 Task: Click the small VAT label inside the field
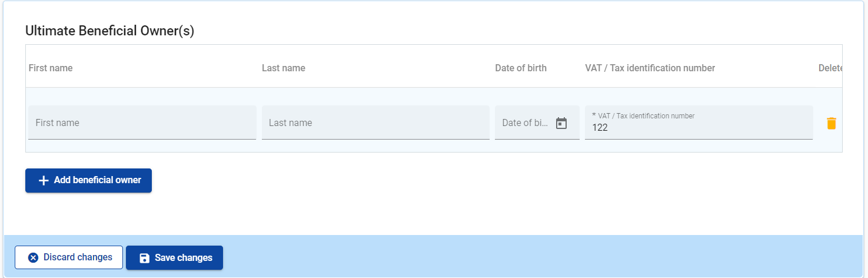[646, 116]
